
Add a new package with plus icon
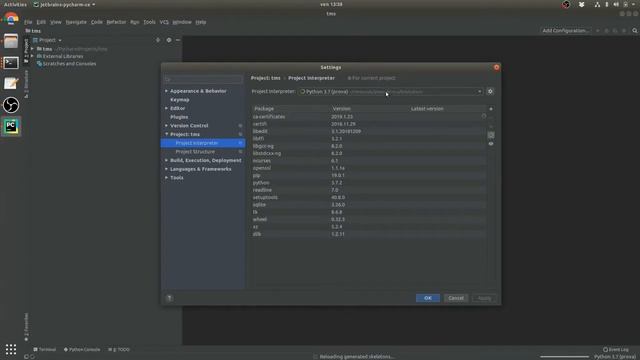coord(491,109)
